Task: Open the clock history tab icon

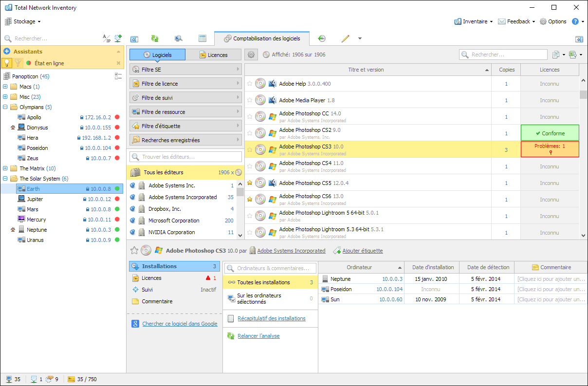Action: (x=322, y=38)
